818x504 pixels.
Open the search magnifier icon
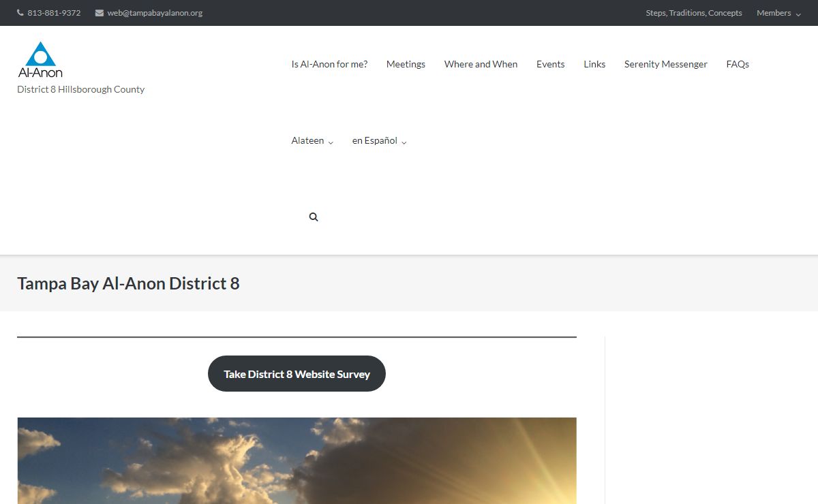point(314,217)
